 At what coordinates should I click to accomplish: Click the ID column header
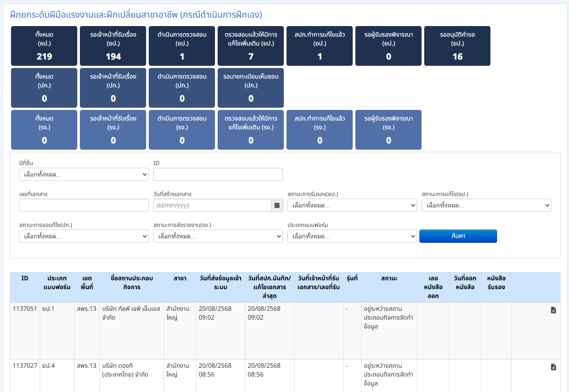pyautogui.click(x=25, y=279)
